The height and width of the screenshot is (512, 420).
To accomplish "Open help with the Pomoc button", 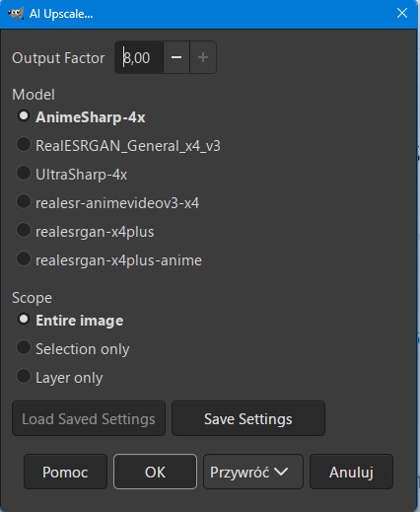I will 65,472.
